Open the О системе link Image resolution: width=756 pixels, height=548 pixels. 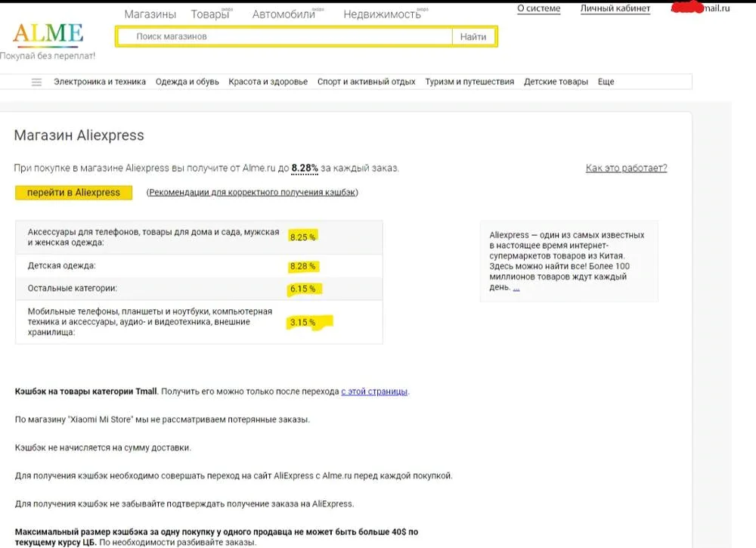(538, 8)
